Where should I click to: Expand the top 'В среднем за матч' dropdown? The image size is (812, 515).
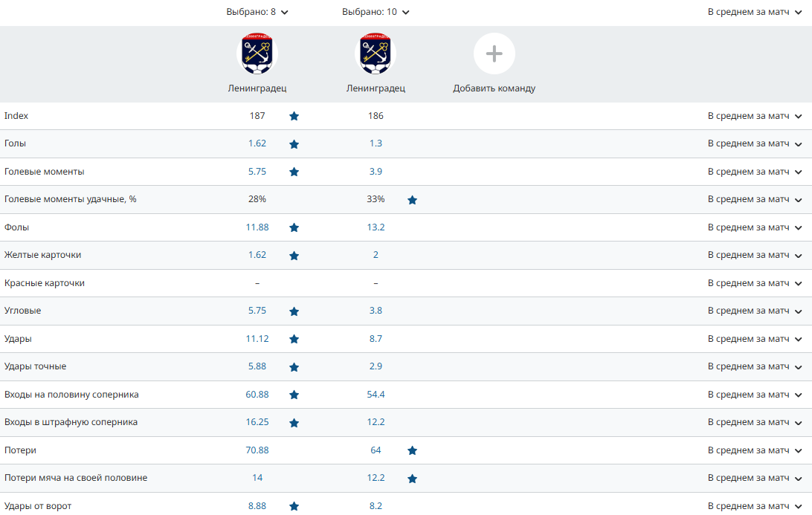(755, 12)
